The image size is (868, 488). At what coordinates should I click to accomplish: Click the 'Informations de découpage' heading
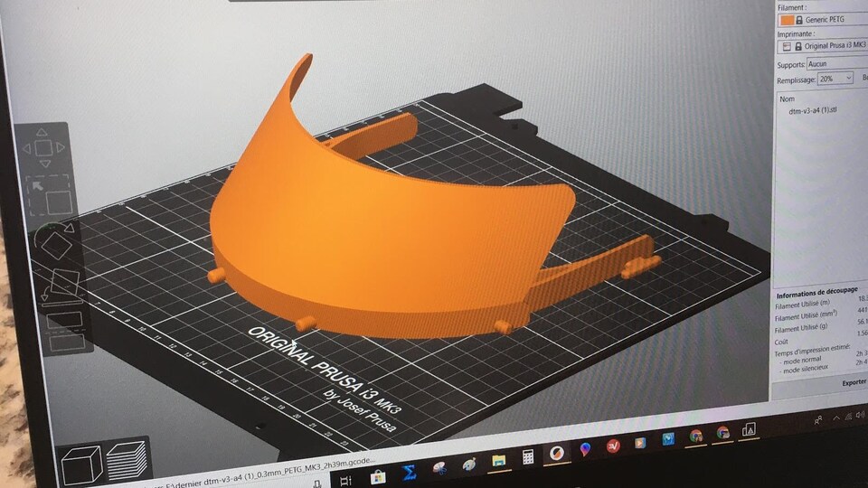[816, 292]
